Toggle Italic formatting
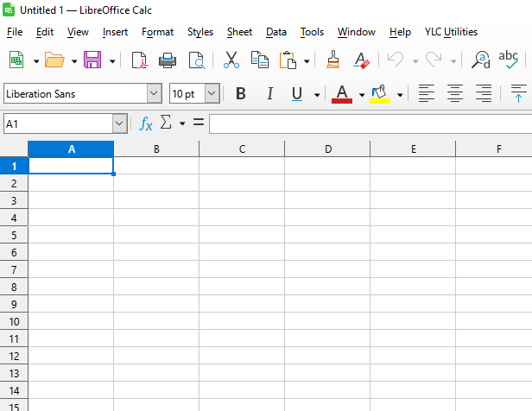The image size is (532, 411). (x=269, y=93)
